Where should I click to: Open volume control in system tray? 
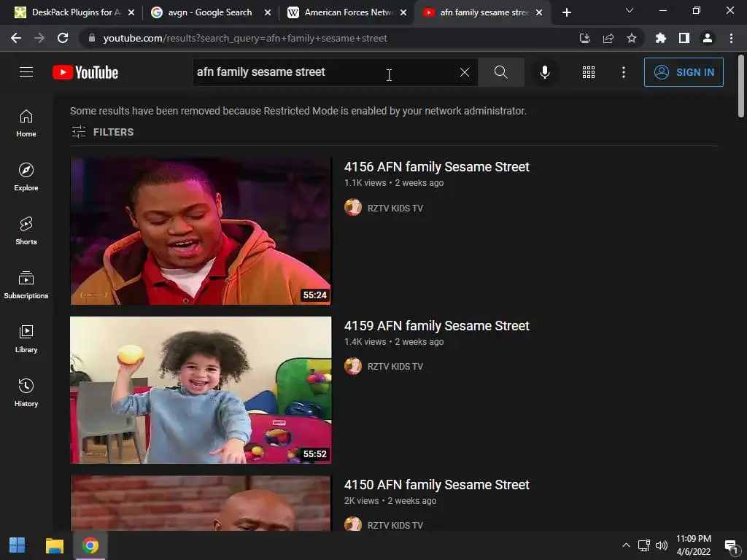click(x=661, y=545)
